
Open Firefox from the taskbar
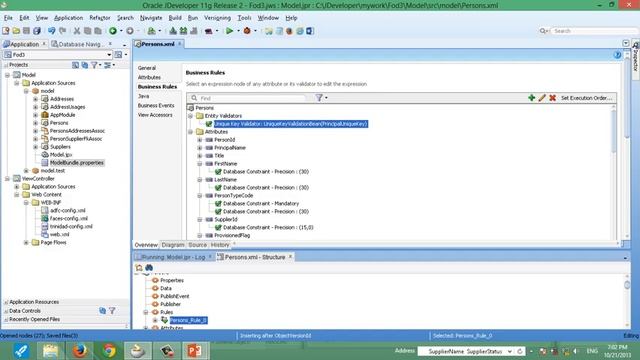(80, 351)
